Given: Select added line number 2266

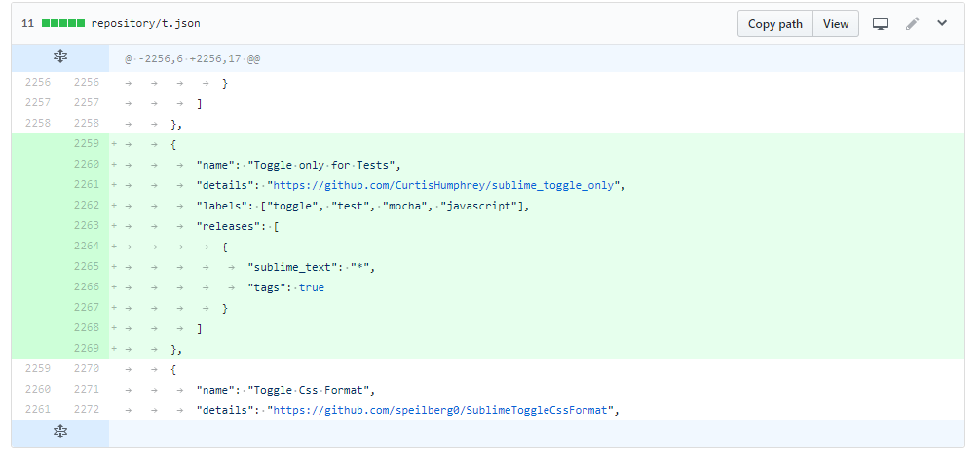Looking at the screenshot, I should [87, 286].
